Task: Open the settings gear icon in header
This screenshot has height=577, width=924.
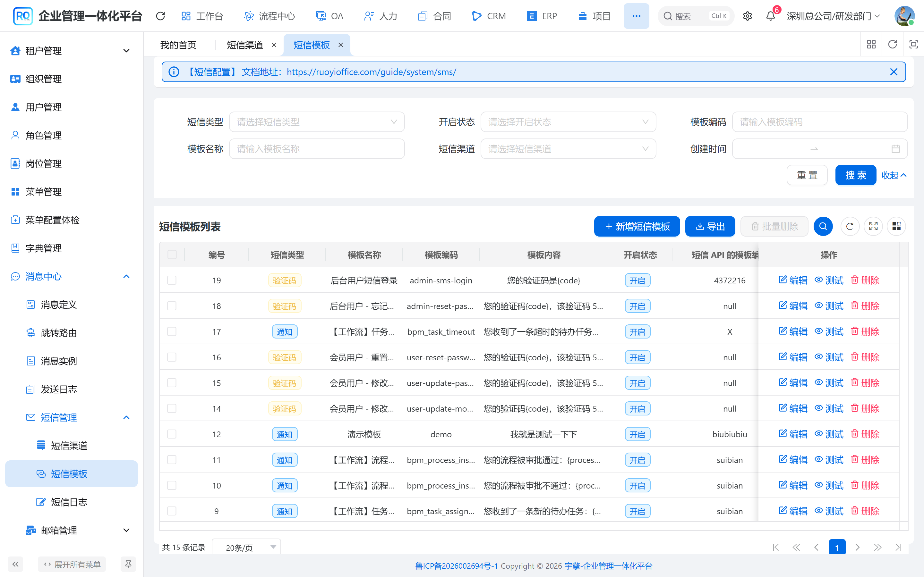Action: click(747, 16)
